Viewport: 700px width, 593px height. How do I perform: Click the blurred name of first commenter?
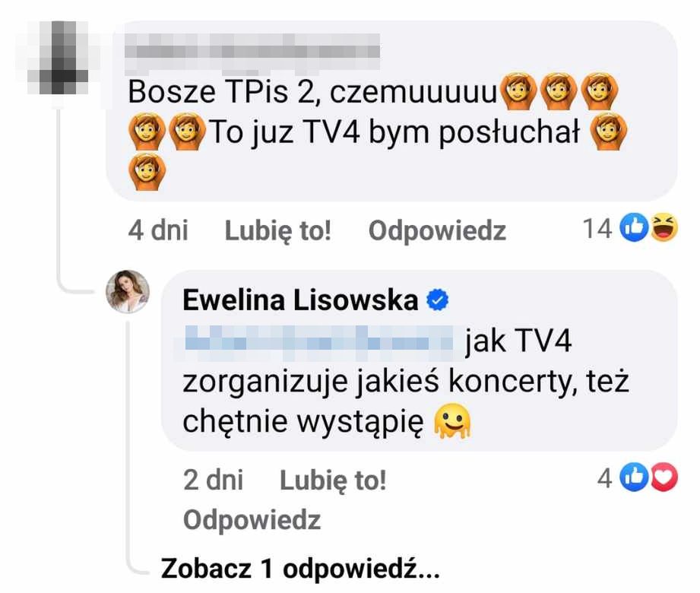click(252, 53)
